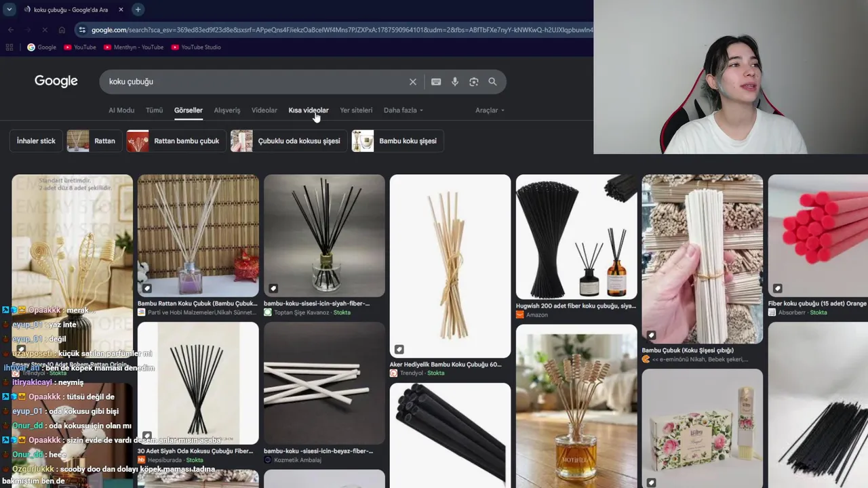
Task: Click the Hepsiburada source link
Action: [x=170, y=460]
